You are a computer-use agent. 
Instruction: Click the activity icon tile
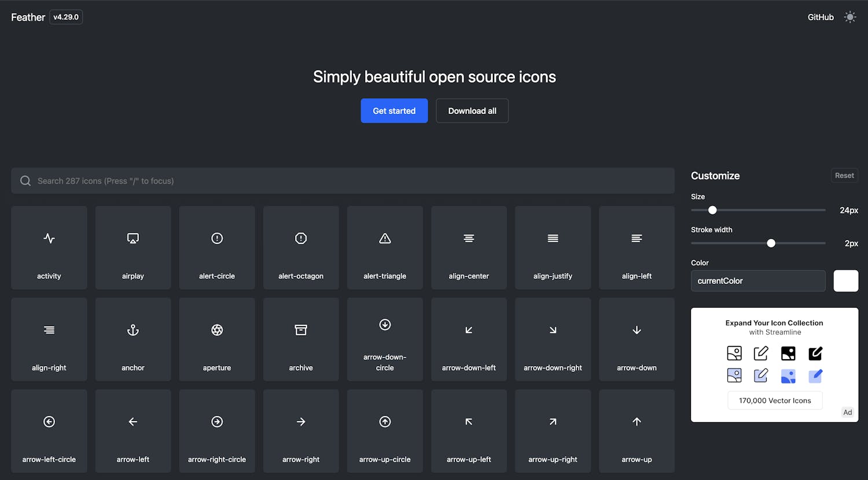click(x=49, y=248)
